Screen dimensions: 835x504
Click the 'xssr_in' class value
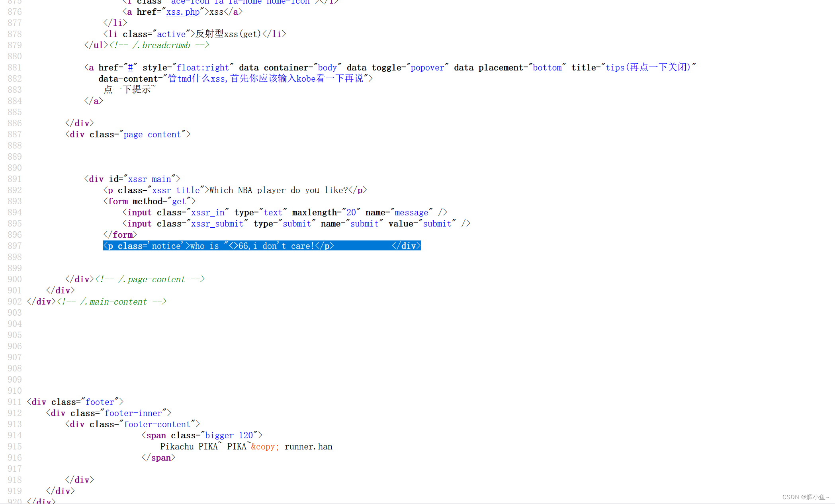pyautogui.click(x=208, y=213)
